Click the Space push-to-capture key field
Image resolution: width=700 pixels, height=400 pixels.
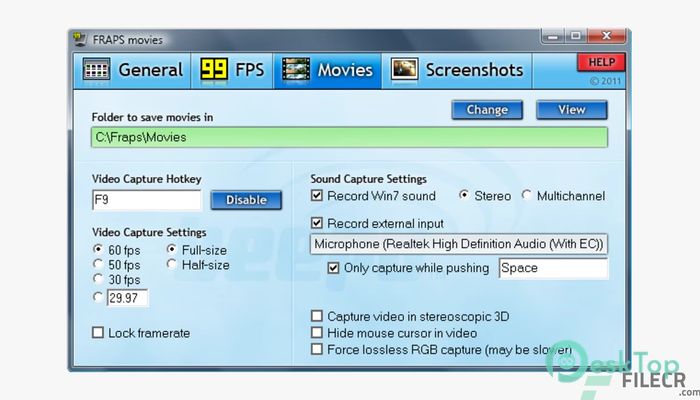[553, 268]
